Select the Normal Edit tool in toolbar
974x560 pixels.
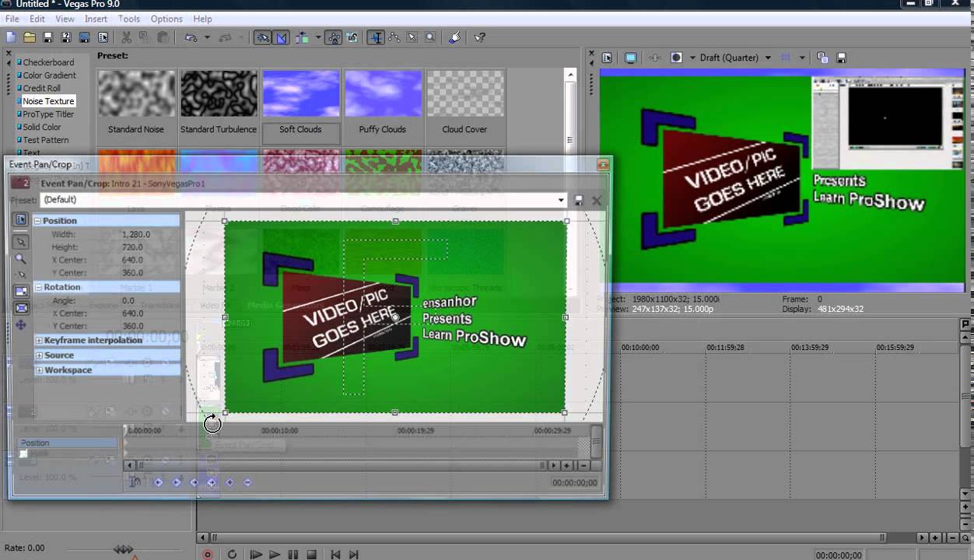point(376,37)
